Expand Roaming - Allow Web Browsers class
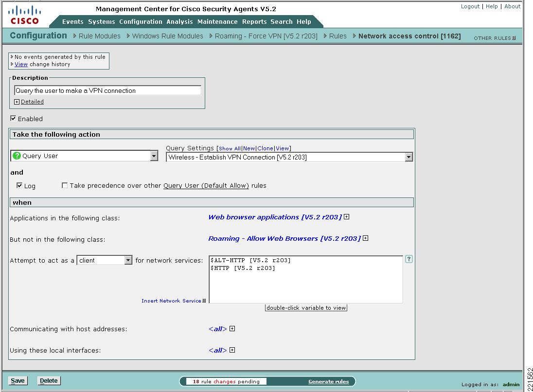Viewport: 533px width, 392px height. coord(365,238)
